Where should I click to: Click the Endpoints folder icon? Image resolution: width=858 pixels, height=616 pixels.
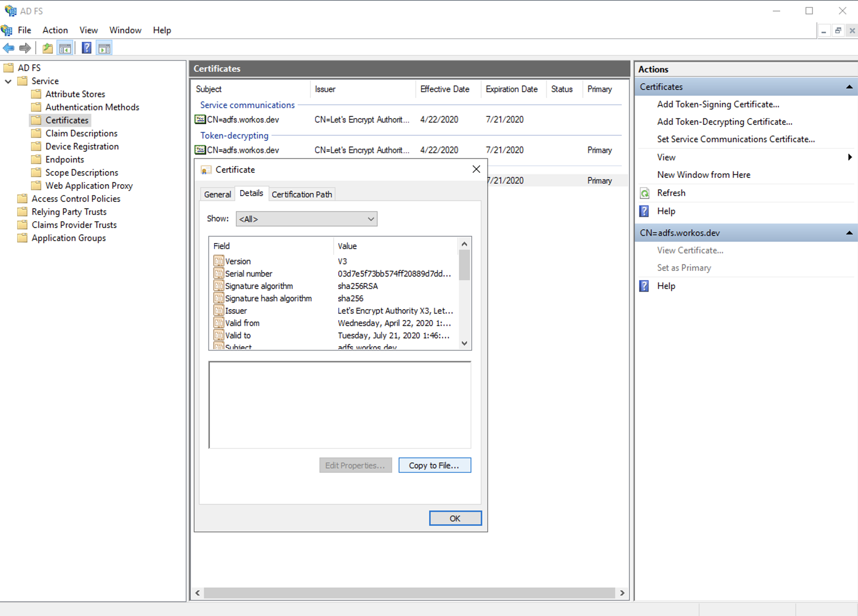(36, 159)
